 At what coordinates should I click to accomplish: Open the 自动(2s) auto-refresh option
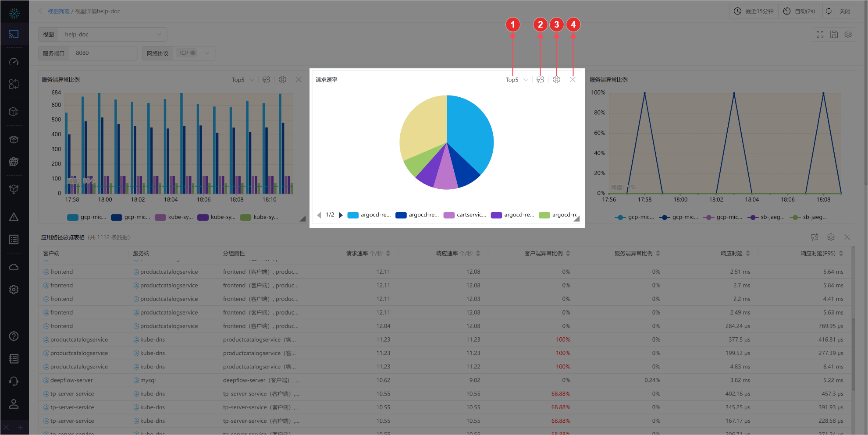[799, 11]
